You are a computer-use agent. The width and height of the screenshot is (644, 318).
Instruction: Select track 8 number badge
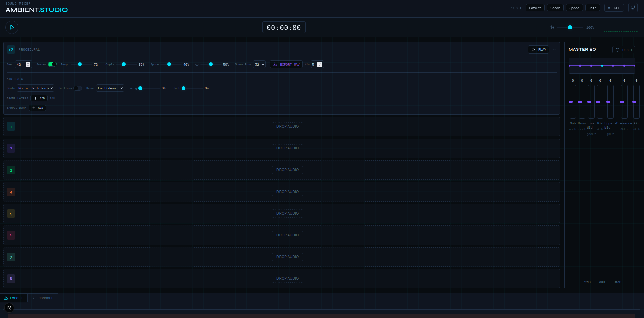(x=11, y=278)
